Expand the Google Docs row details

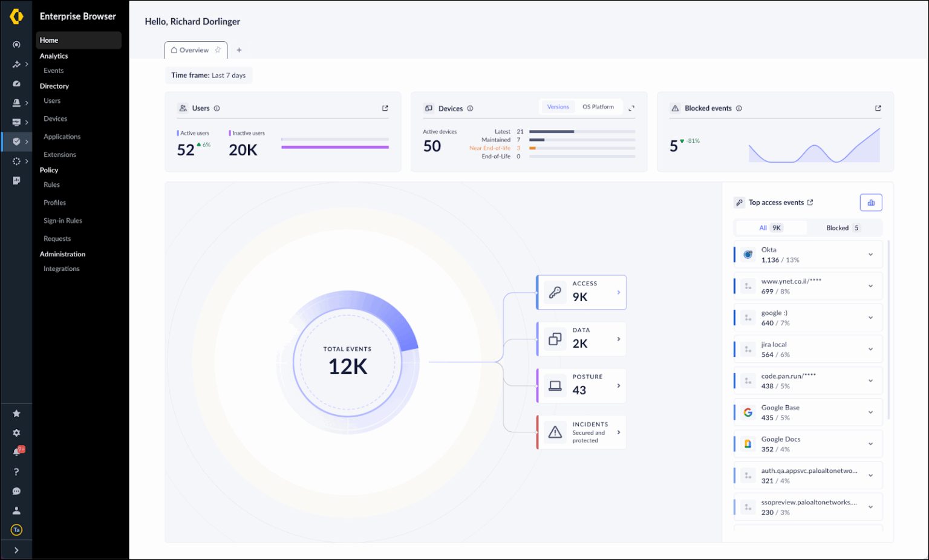pos(870,443)
